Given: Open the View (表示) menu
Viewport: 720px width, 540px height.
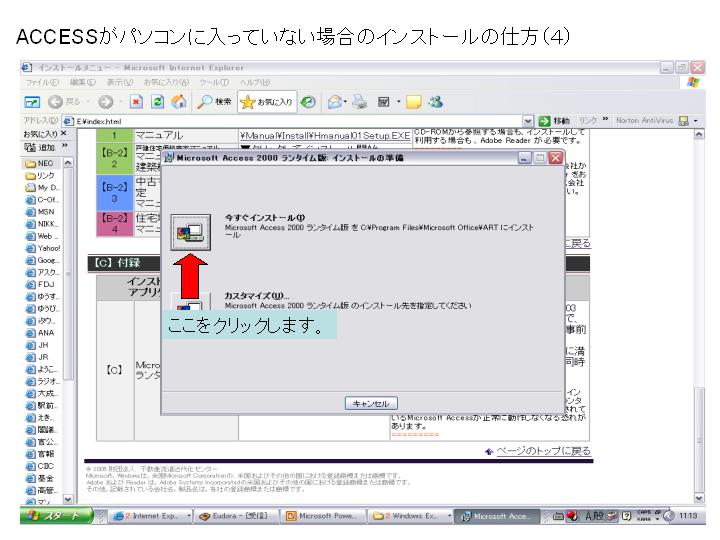Looking at the screenshot, I should [x=120, y=83].
